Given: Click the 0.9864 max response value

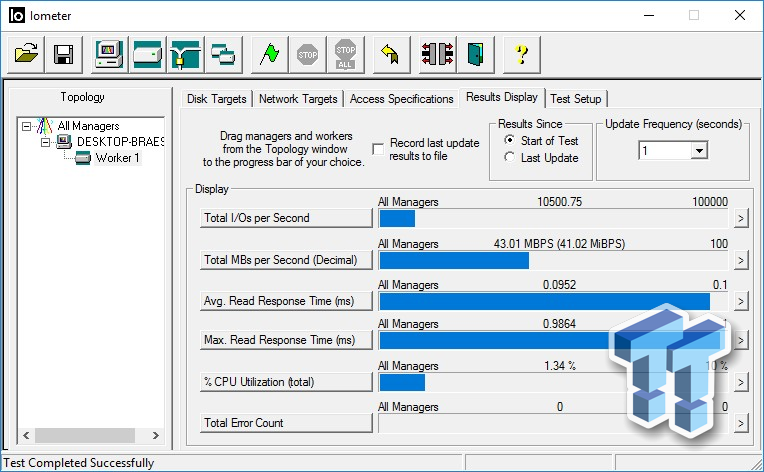Looking at the screenshot, I should click(x=559, y=323).
